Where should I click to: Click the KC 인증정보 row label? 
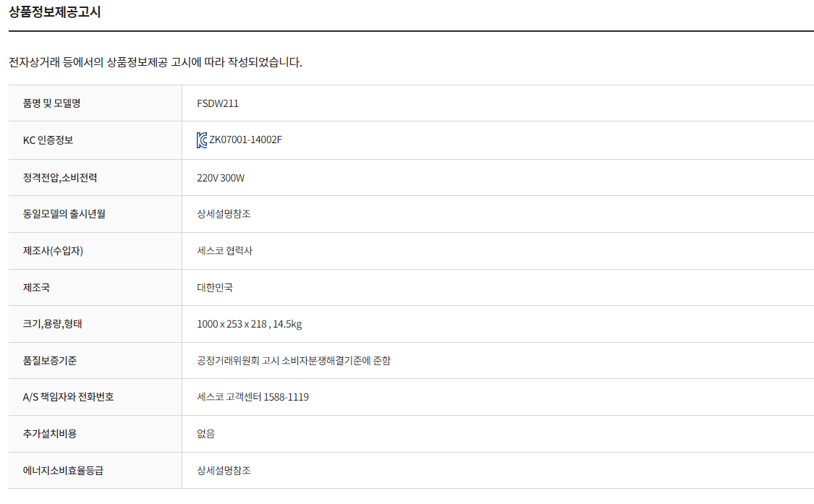48,140
